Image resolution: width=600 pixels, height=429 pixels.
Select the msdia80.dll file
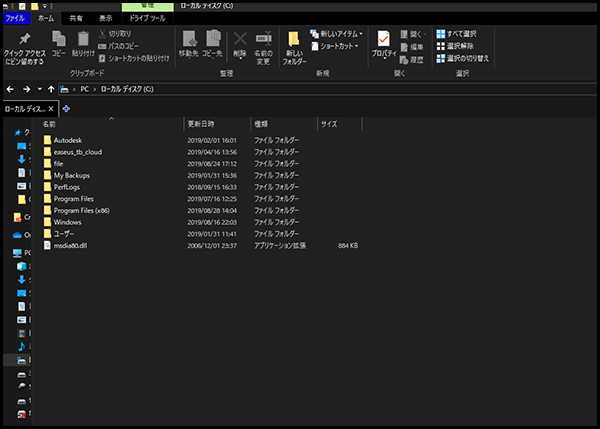[72, 245]
